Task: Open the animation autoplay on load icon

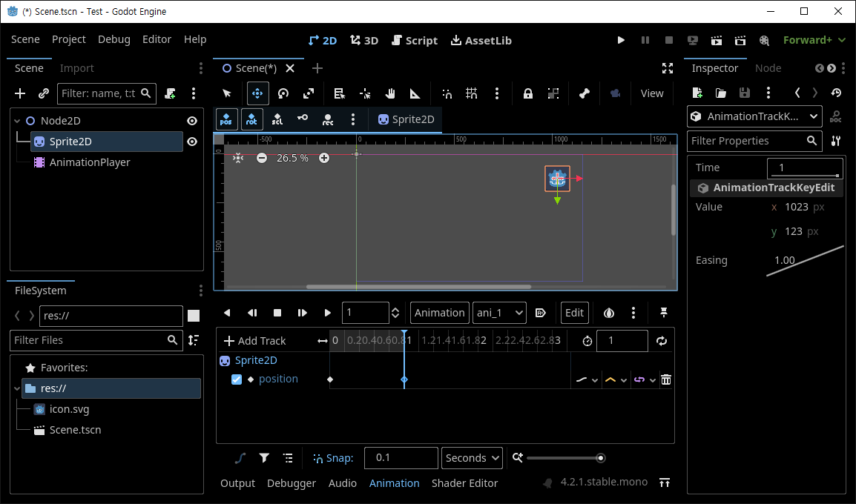Action: (541, 313)
